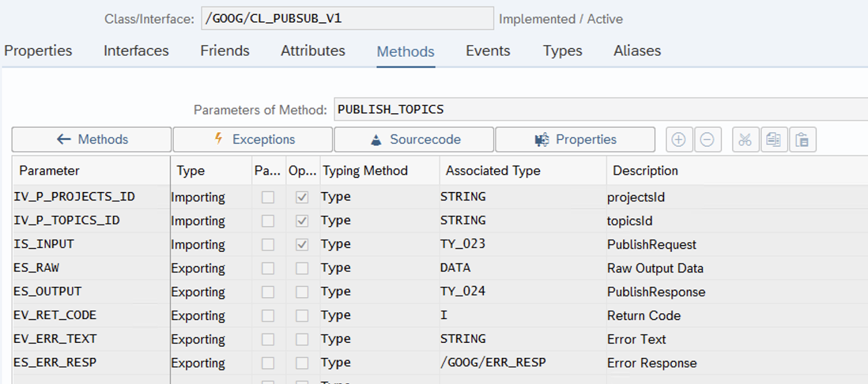Image resolution: width=868 pixels, height=384 pixels.
Task: Click the cut scissors icon
Action: (745, 140)
